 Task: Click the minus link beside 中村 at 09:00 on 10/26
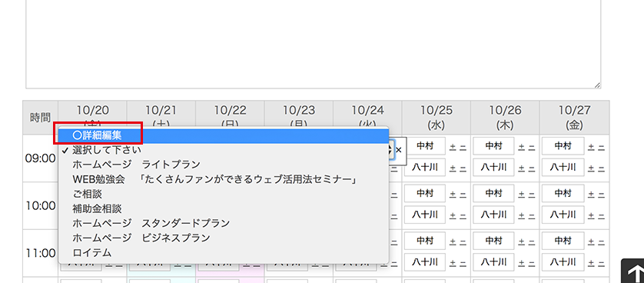click(x=532, y=147)
